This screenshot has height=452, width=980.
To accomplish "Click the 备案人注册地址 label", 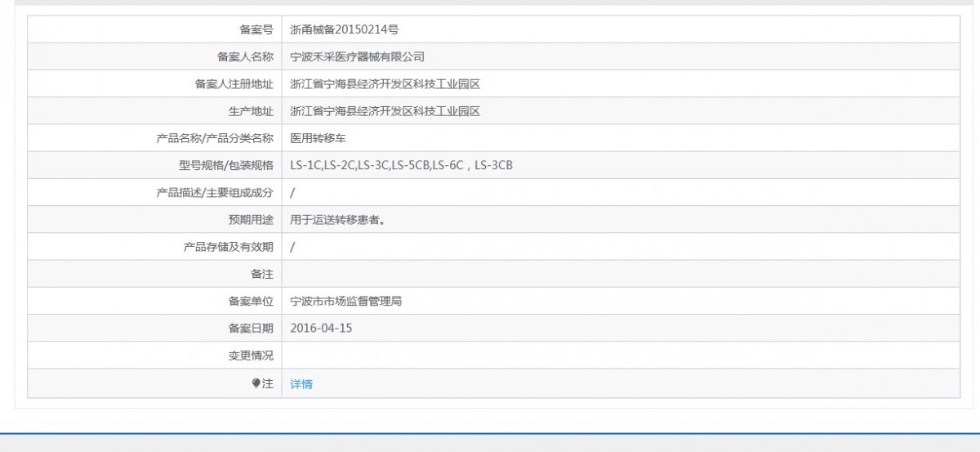I will 234,84.
